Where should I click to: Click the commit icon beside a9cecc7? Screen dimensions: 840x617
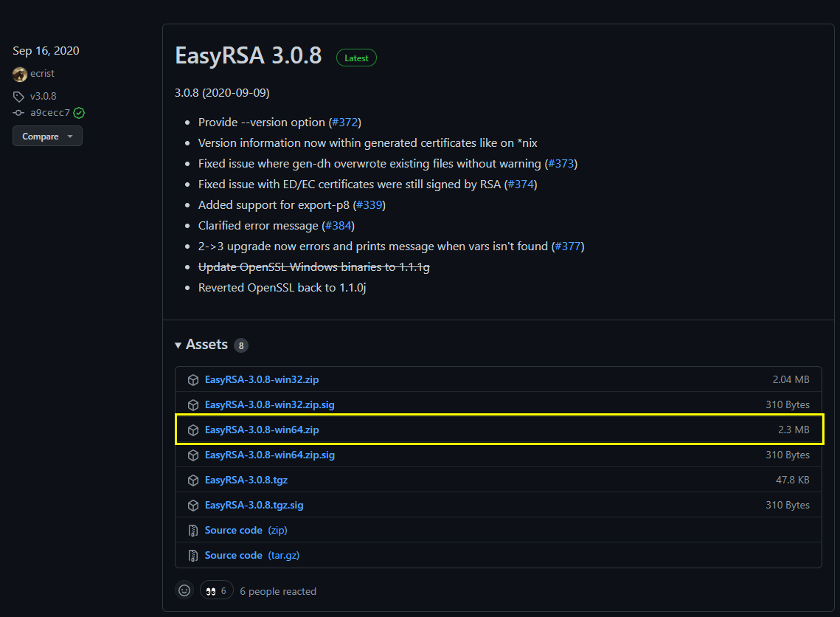click(x=18, y=113)
